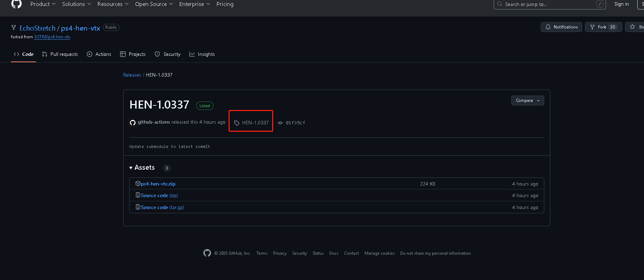Open the Privacy footer link
644x280 pixels.
[x=280, y=253]
